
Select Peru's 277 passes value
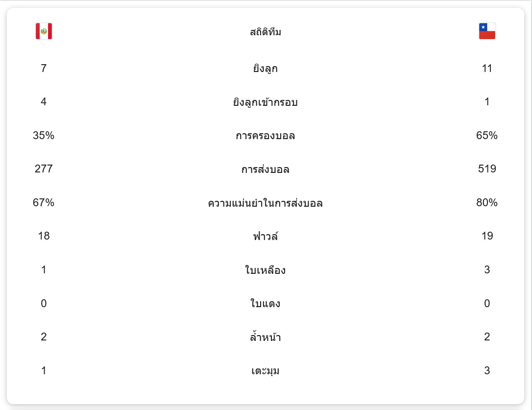(44, 169)
